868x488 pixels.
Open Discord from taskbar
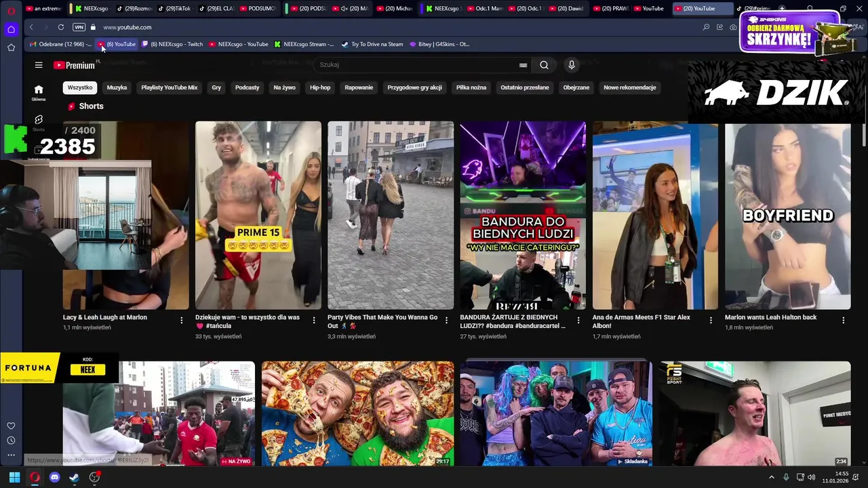[55, 477]
